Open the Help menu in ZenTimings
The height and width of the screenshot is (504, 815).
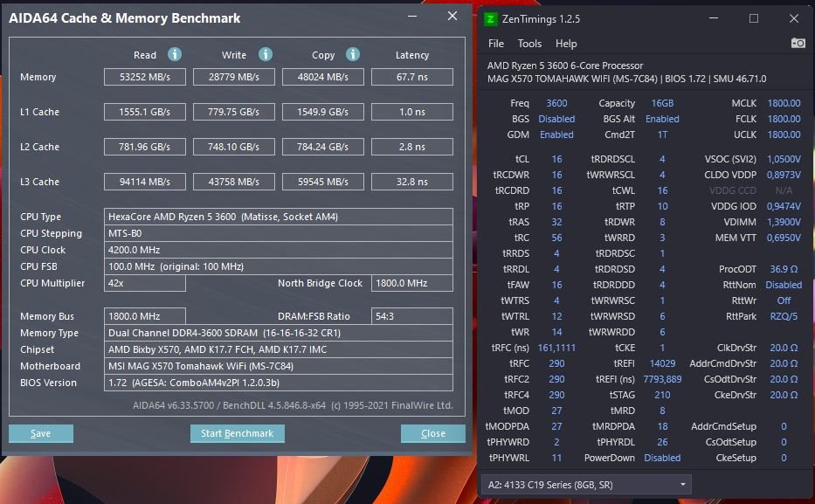pos(566,44)
